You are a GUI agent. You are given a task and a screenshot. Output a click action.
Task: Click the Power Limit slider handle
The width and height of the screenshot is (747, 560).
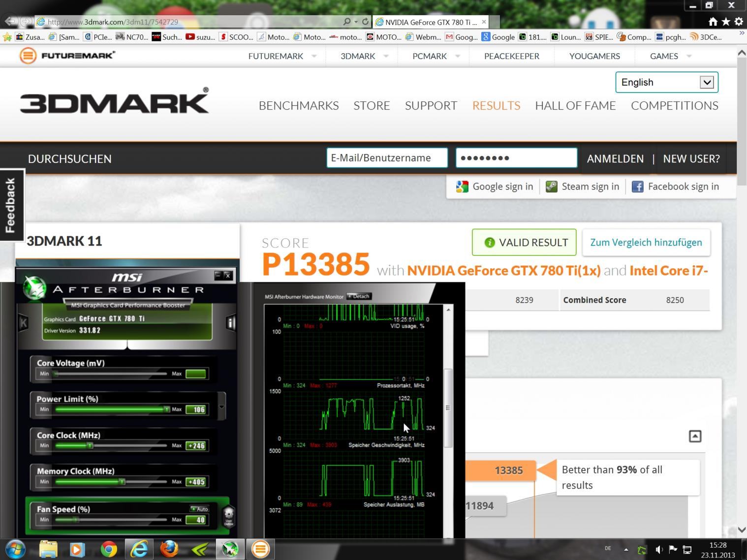coord(167,409)
